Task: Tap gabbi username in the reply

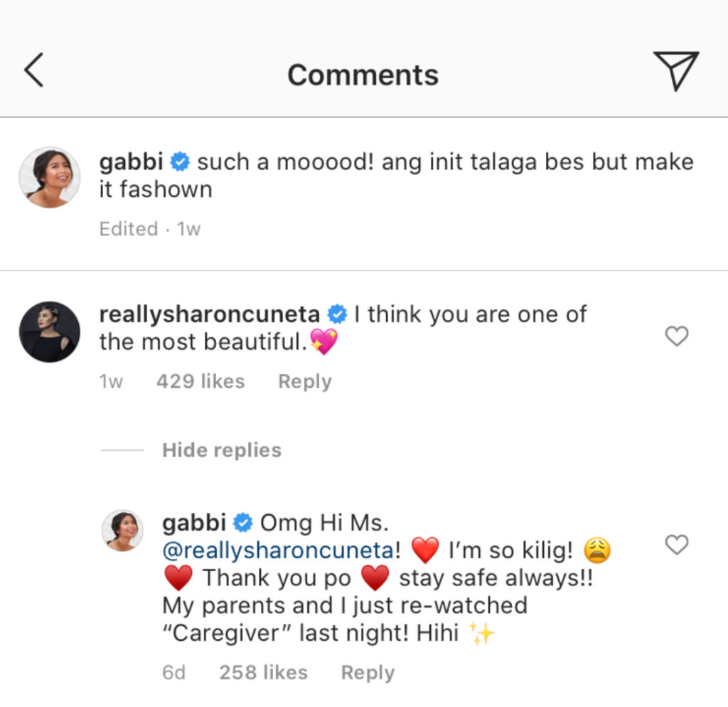Action: click(x=194, y=523)
